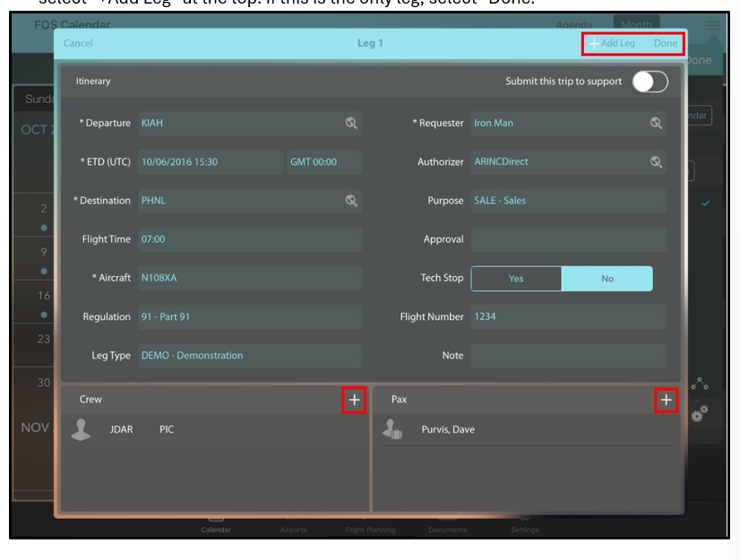
Task: Click the Requester field search icon
Action: click(x=656, y=124)
